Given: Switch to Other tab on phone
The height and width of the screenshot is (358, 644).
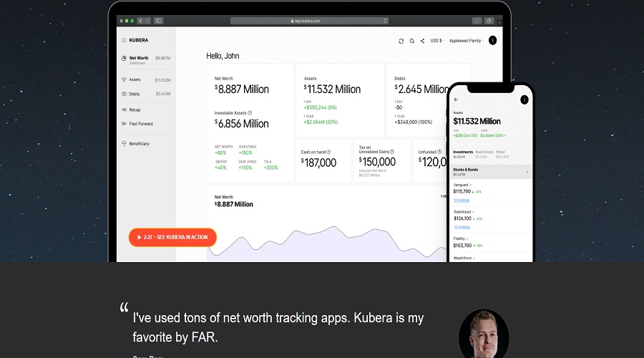Looking at the screenshot, I should 502,154.
